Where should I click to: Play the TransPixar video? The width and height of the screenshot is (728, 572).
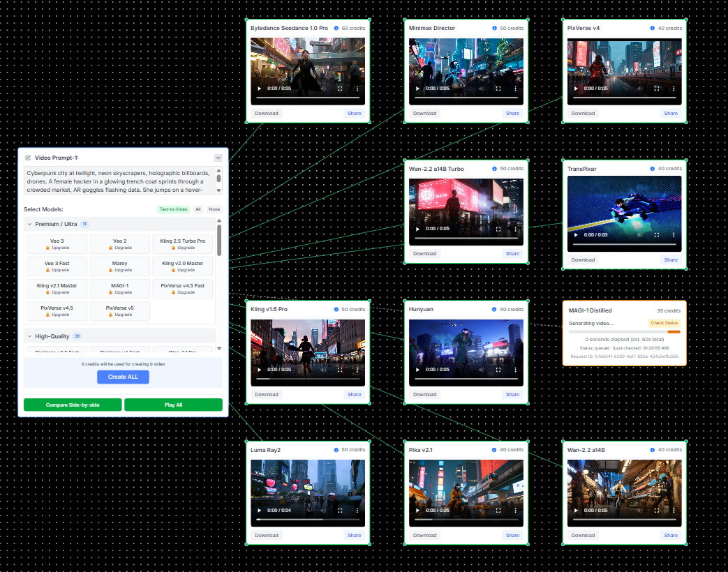point(576,235)
